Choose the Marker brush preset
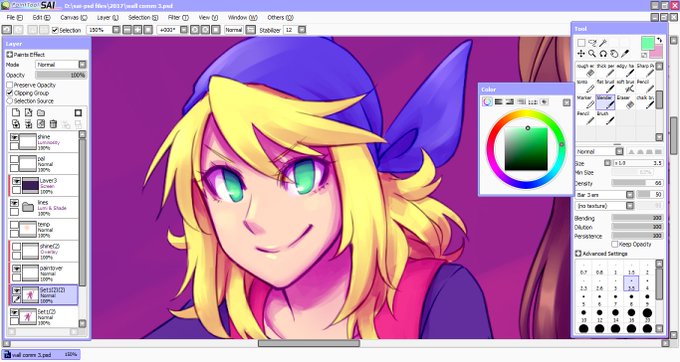 (586, 102)
